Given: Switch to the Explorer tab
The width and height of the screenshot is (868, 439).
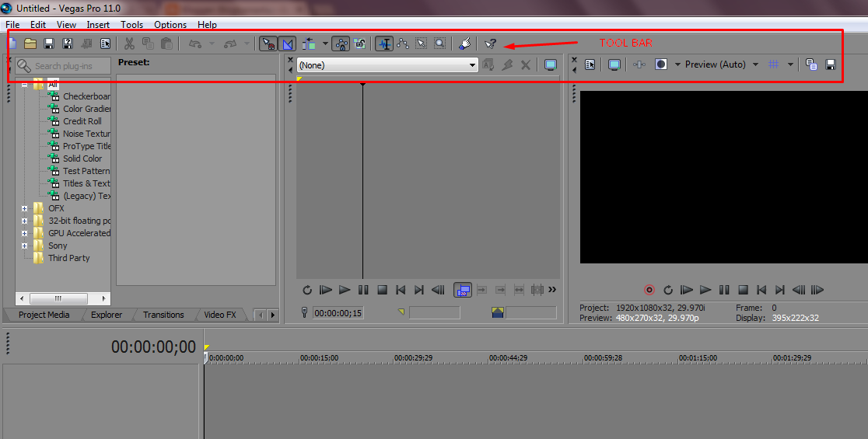Looking at the screenshot, I should click(x=107, y=315).
